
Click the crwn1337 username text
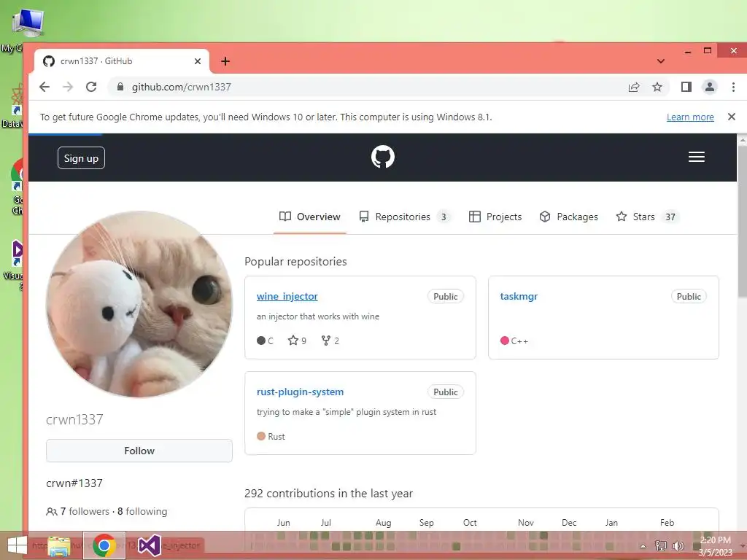click(74, 419)
